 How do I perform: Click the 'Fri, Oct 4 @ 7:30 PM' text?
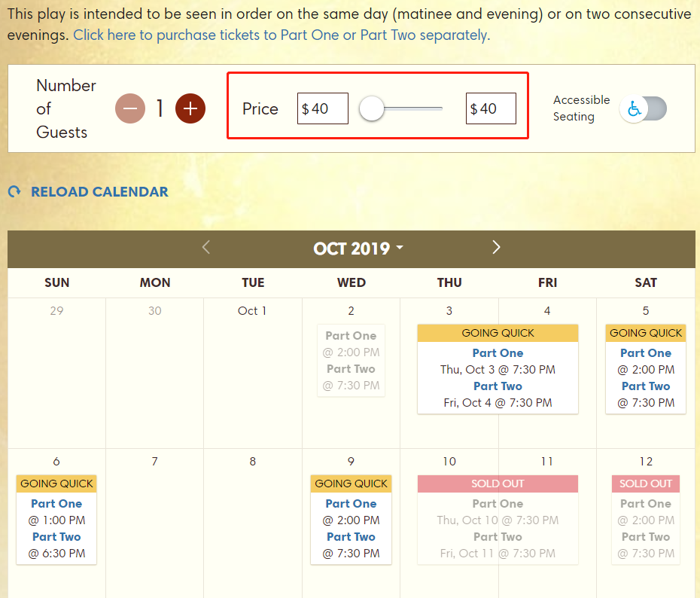click(x=498, y=403)
